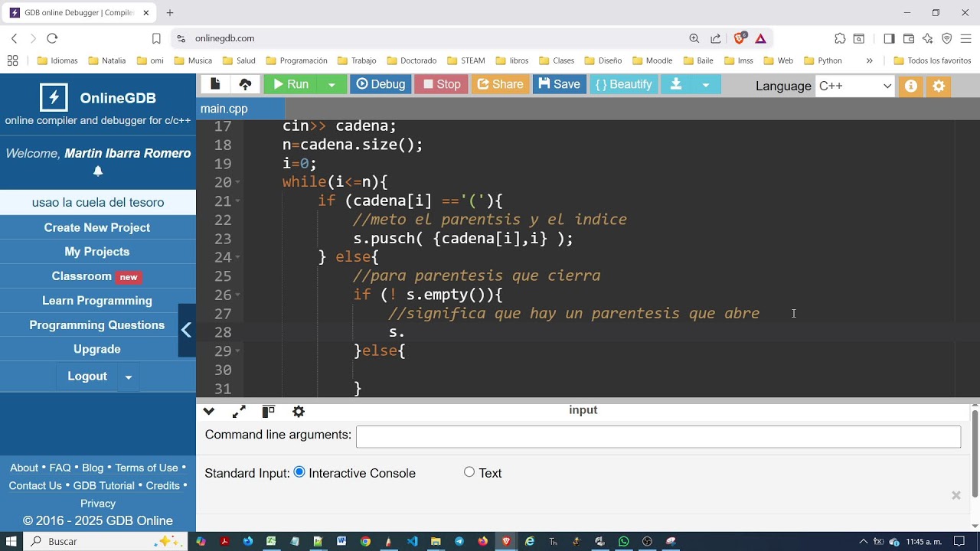Click the cloud upload icon in the toolbar

click(x=245, y=84)
